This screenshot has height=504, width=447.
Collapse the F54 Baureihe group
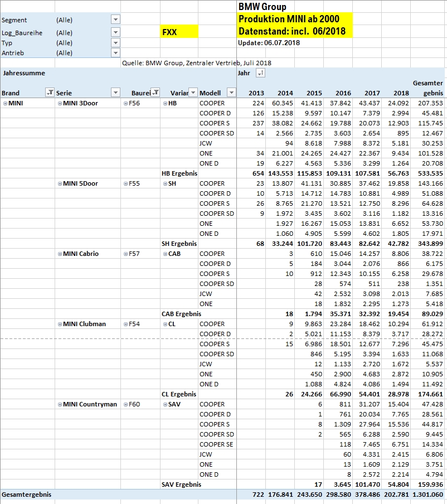pyautogui.click(x=125, y=324)
